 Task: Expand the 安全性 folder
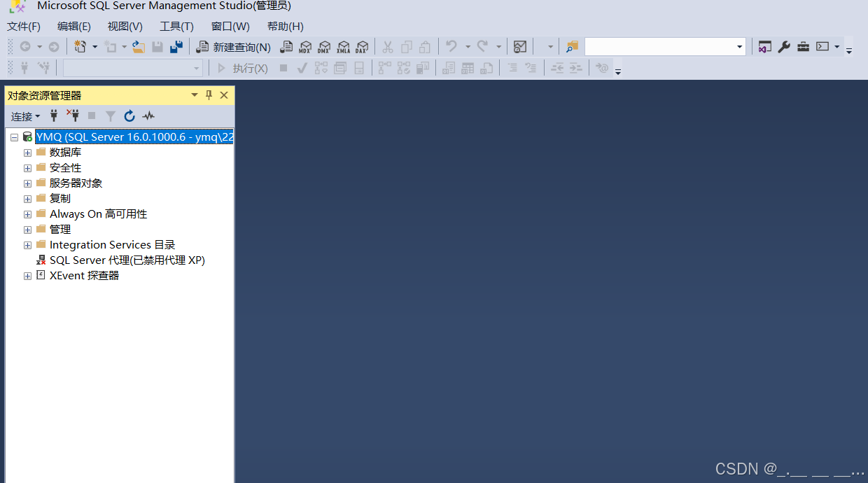pyautogui.click(x=27, y=168)
